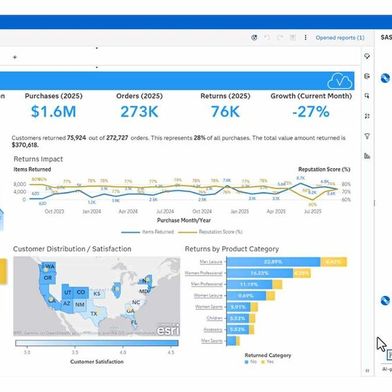Click the Customer Distribution / Satisfaction title
Viewport: 392px width, 392px height.
click(72, 249)
